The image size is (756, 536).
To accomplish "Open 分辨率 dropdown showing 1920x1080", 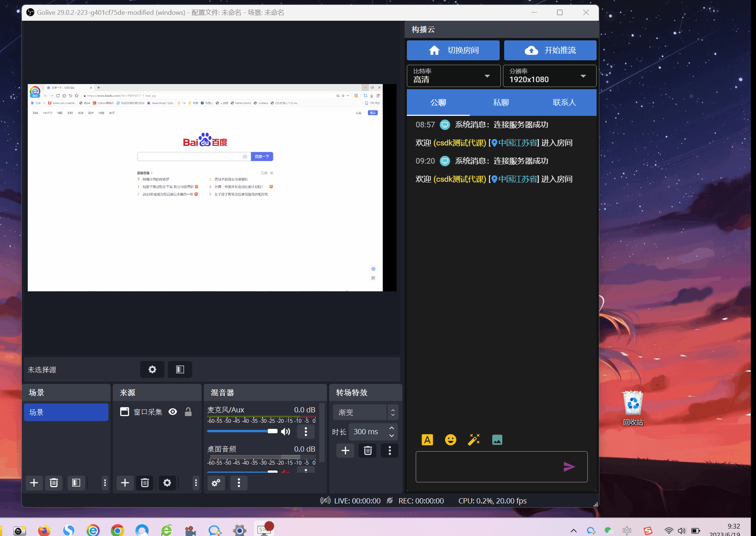I will point(550,76).
